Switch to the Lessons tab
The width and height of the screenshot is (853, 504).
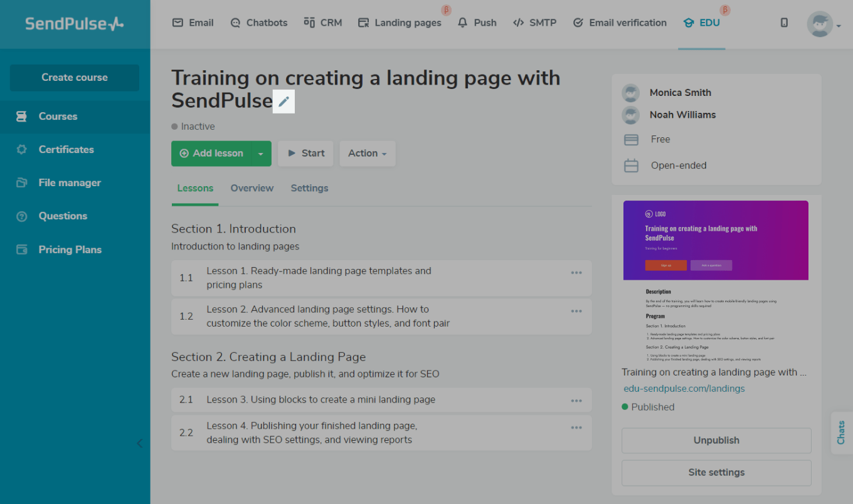click(x=195, y=188)
